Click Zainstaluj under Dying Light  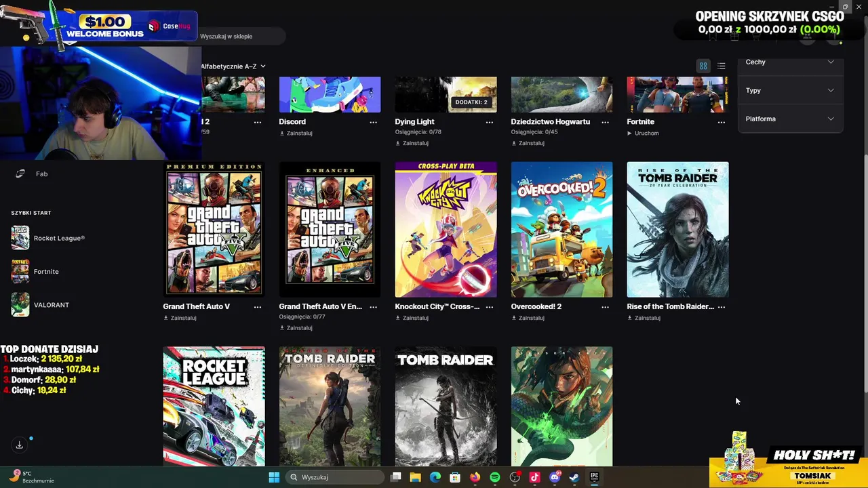pos(412,143)
